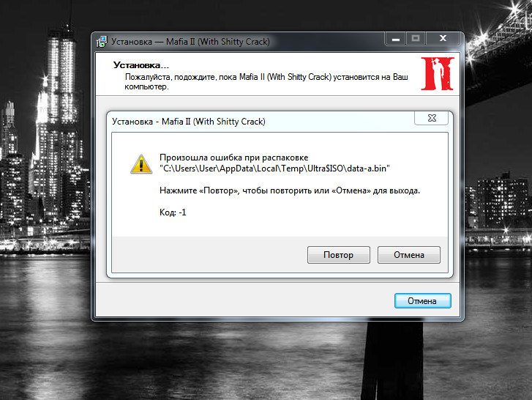The image size is (532, 400).
Task: Click Отмена button in the error dialog
Action: point(409,255)
